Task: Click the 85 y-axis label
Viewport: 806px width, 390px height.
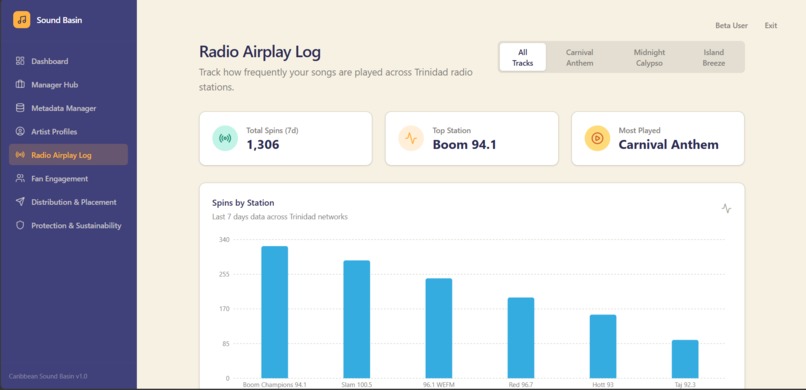Action: click(x=226, y=343)
